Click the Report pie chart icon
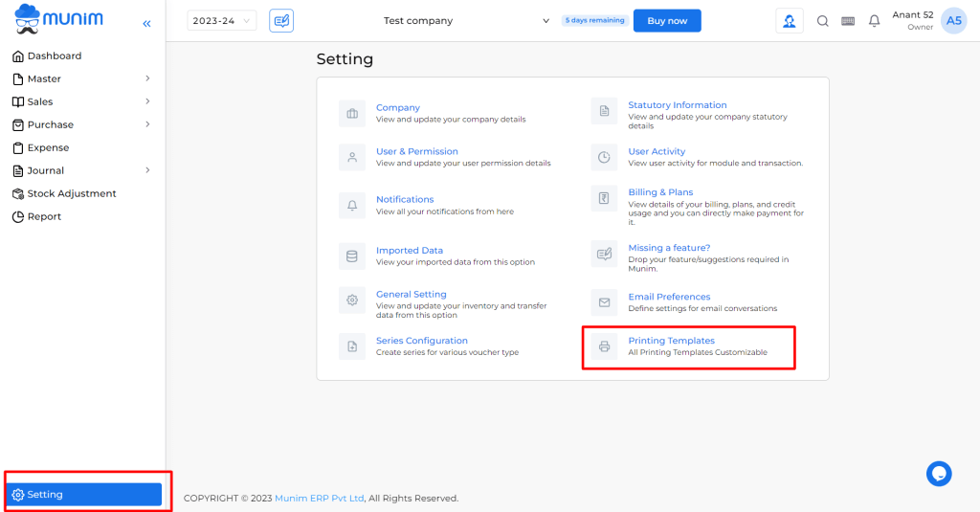Image resolution: width=980 pixels, height=512 pixels. (18, 217)
